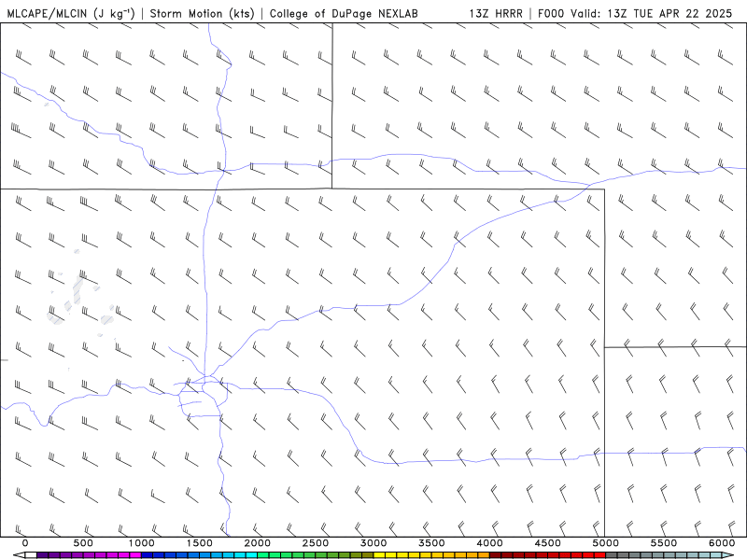747x560 pixels.
Task: Click the colorbar label "3000"
Action: (374, 543)
